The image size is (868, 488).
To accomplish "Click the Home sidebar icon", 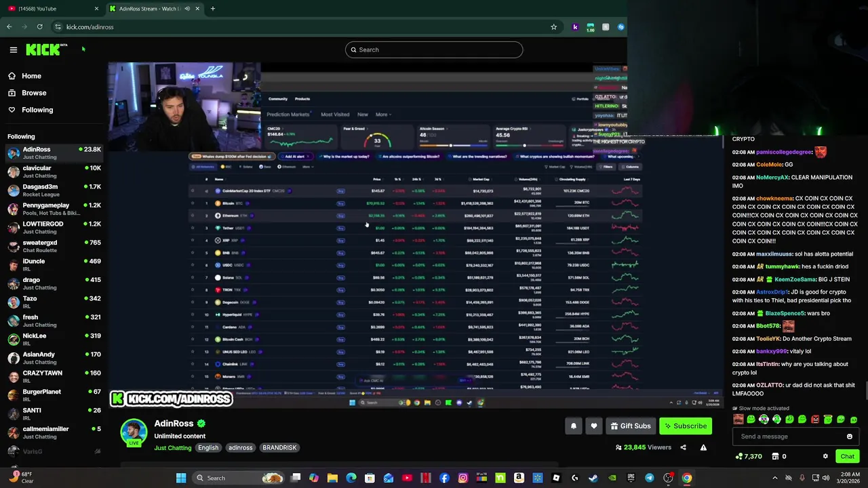I will click(x=12, y=76).
